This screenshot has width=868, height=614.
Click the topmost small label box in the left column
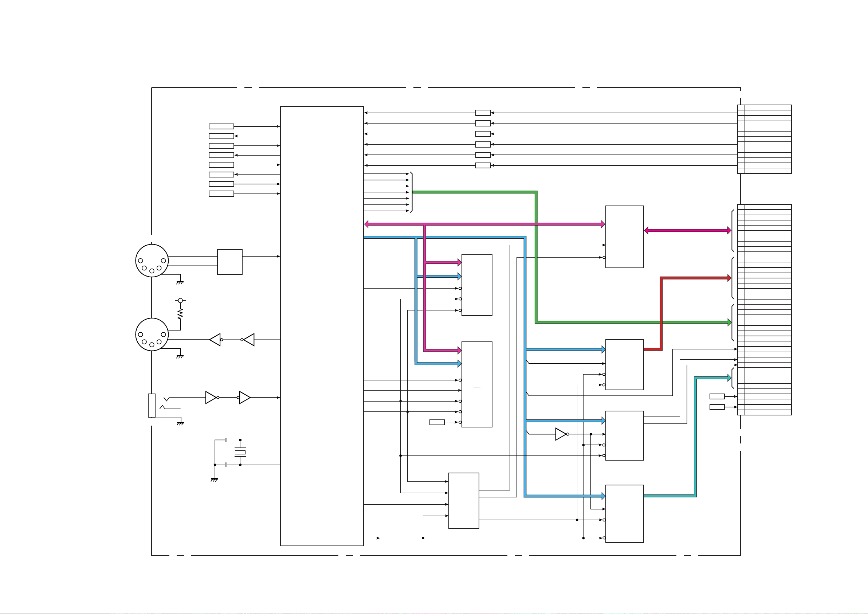pyautogui.click(x=221, y=126)
